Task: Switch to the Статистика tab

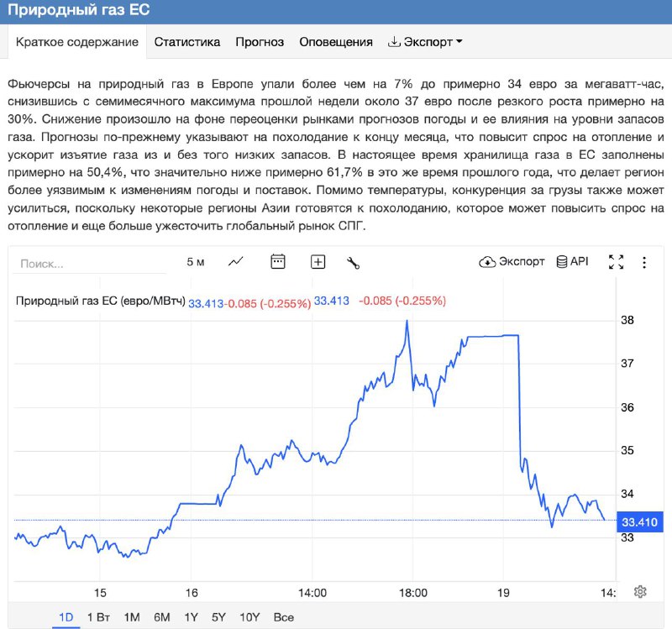Action: pyautogui.click(x=187, y=42)
